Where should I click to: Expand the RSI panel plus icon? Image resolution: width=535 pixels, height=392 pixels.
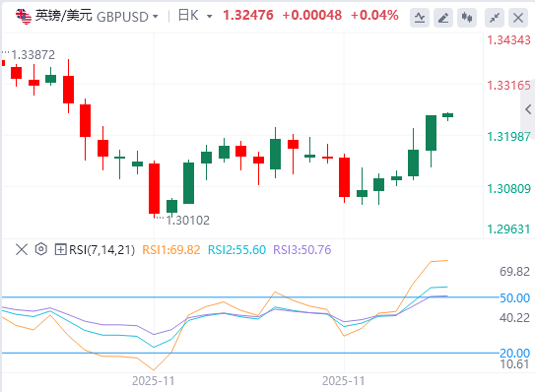coord(60,250)
